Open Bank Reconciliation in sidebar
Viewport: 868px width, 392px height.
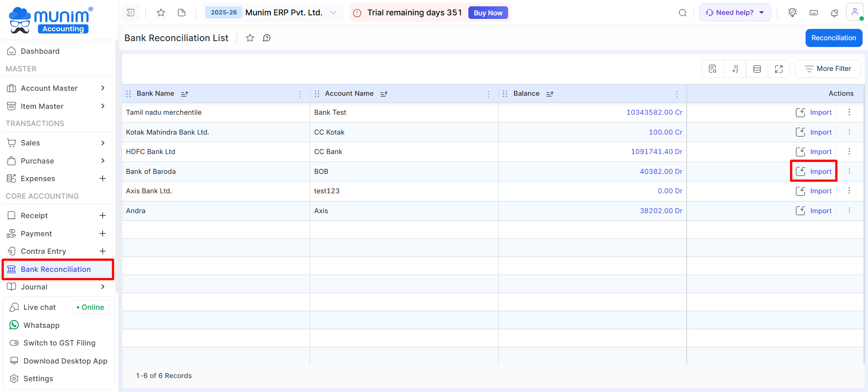pos(57,269)
